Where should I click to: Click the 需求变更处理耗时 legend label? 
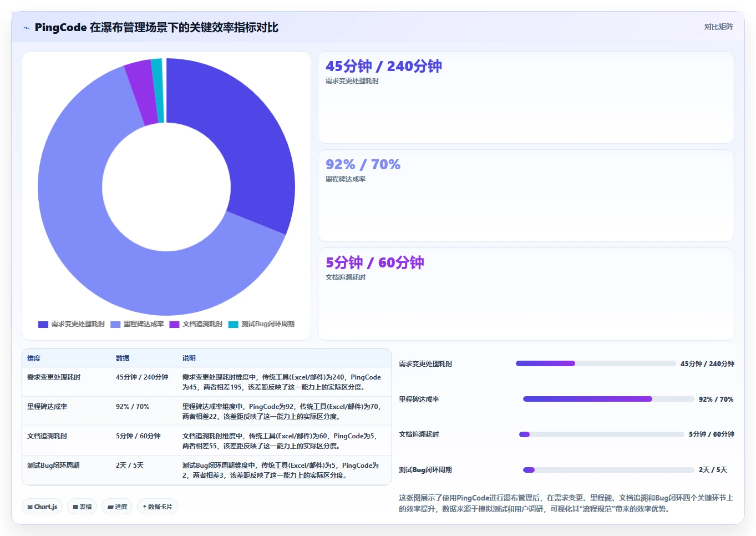click(78, 324)
